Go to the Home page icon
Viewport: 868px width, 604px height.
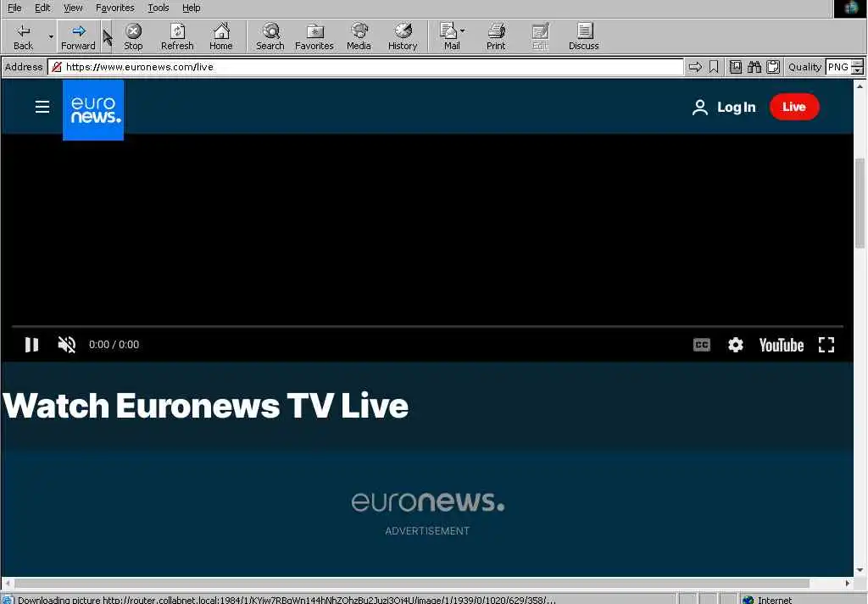pos(221,36)
